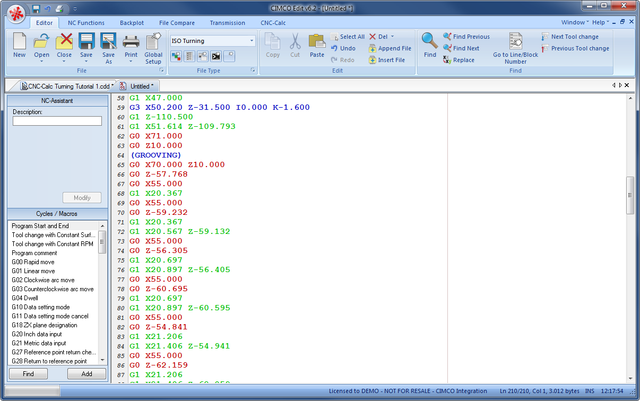
Task: Expand the File group dialog launcher
Action: 162,71
